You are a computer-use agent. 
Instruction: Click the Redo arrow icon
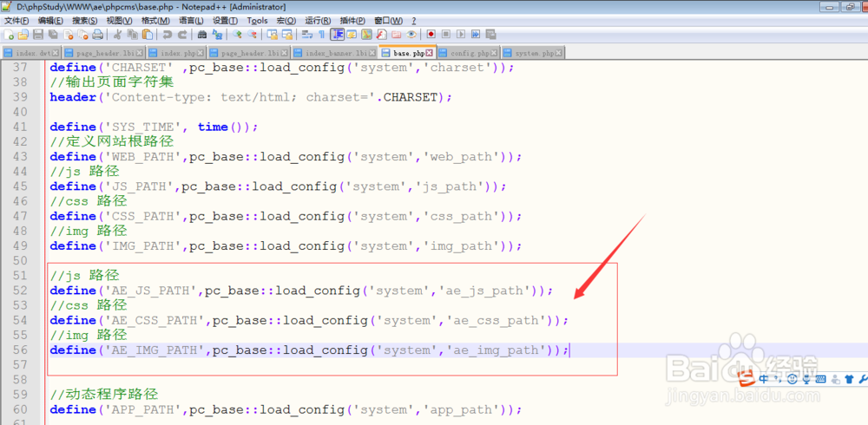181,35
